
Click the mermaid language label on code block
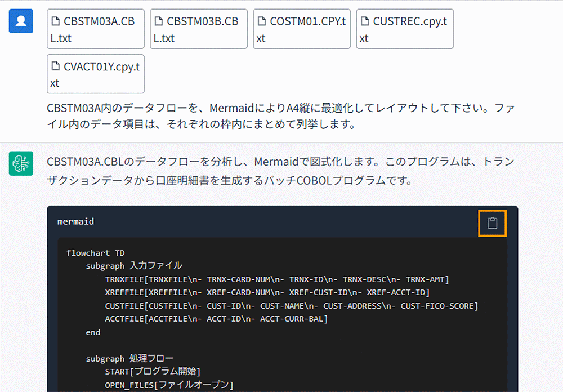[x=75, y=221]
